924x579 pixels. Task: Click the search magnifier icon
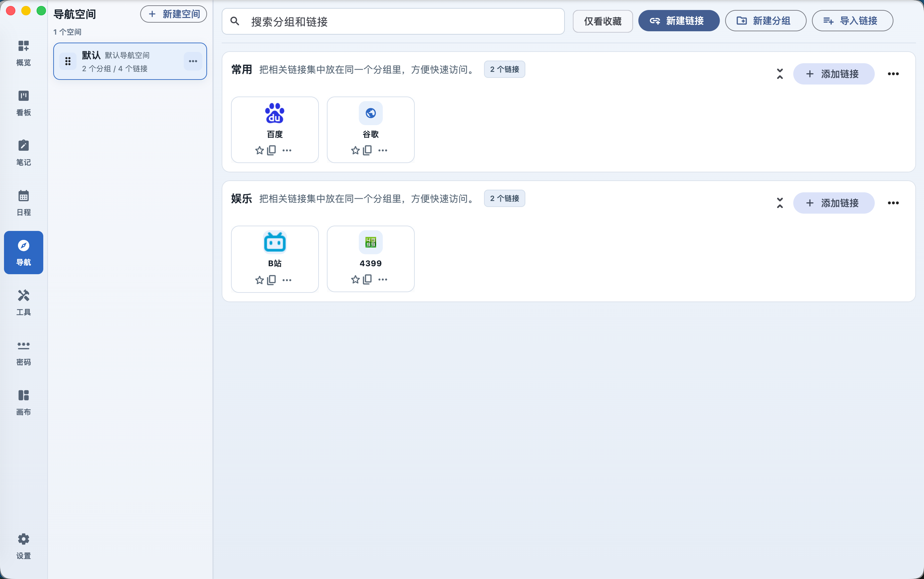coord(235,21)
